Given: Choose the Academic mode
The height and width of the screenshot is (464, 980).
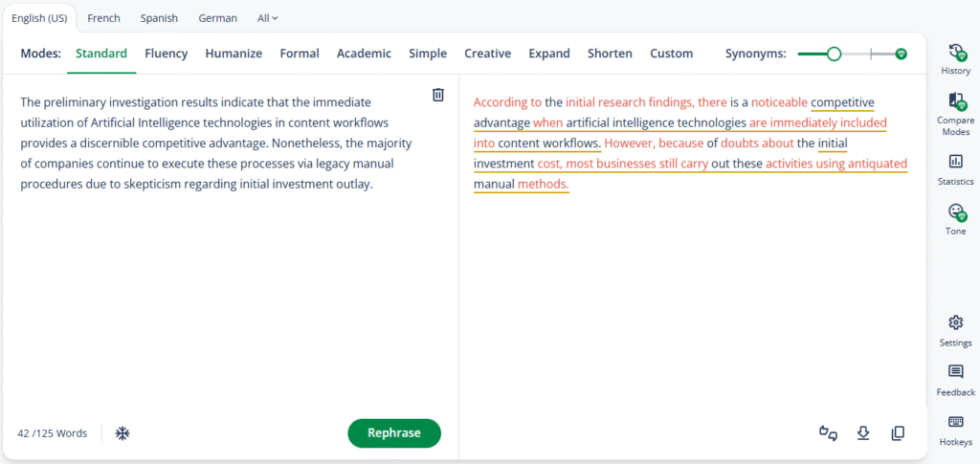Looking at the screenshot, I should pos(364,54).
